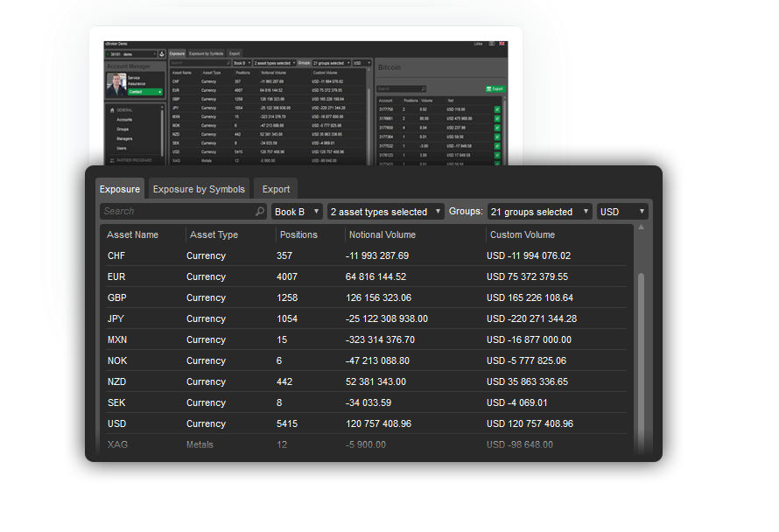Select the EUR asset name cell in the enlarged table
779x532 pixels.
(x=116, y=276)
